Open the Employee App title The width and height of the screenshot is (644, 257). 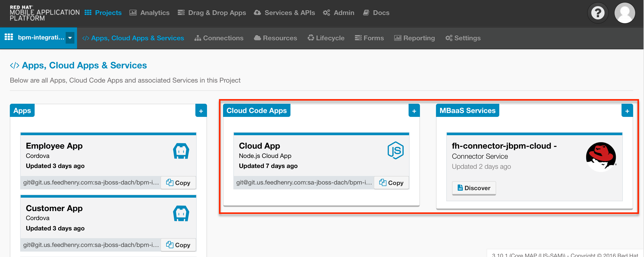[54, 146]
